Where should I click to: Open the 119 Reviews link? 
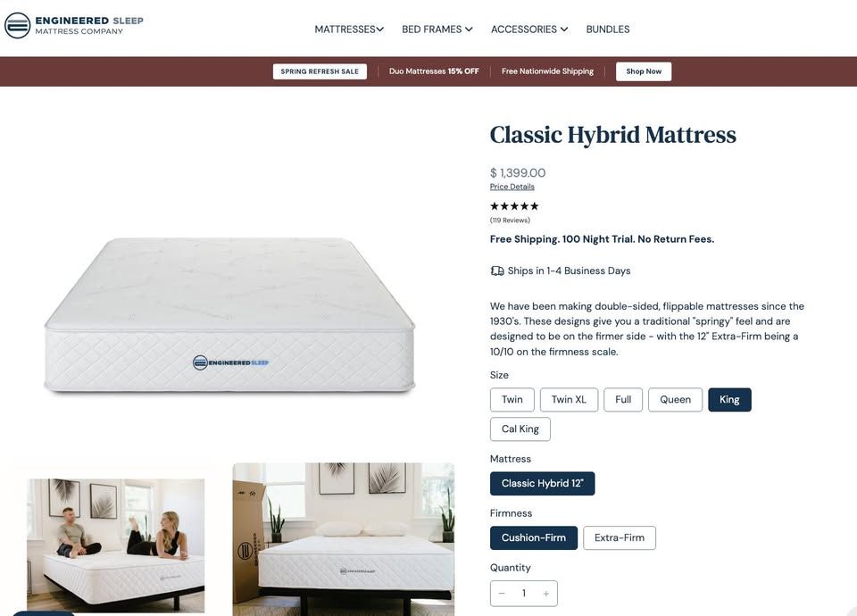click(510, 221)
